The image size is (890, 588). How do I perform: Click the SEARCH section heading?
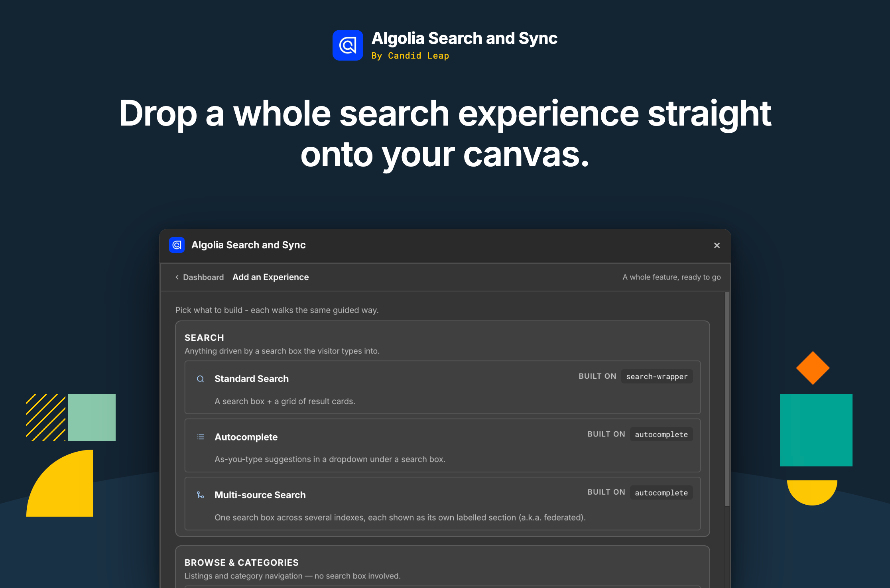[204, 338]
